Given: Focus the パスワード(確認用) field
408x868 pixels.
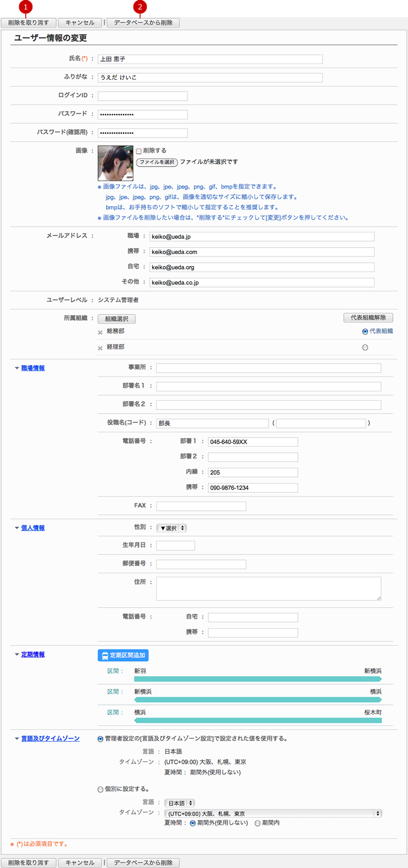Looking at the screenshot, I should point(143,133).
